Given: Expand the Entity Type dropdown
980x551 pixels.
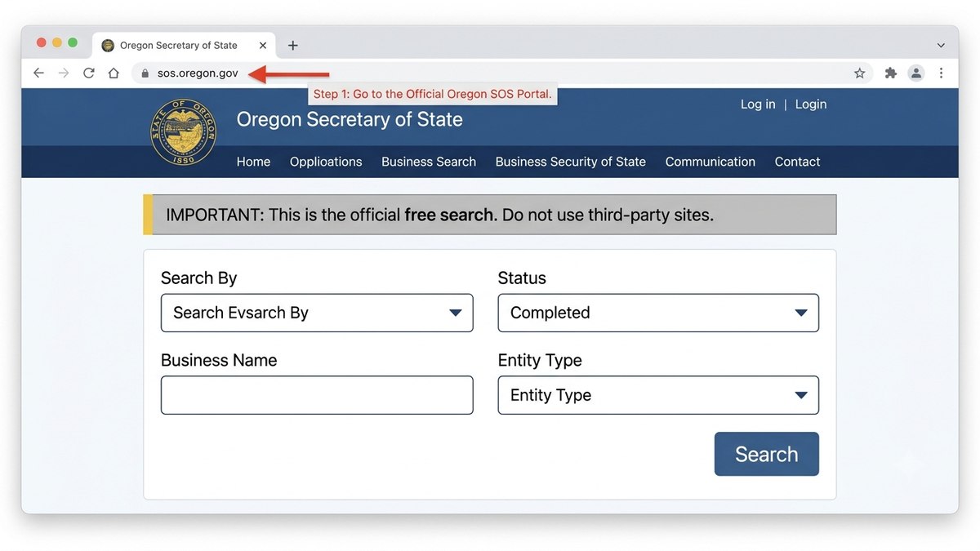Looking at the screenshot, I should (x=658, y=395).
